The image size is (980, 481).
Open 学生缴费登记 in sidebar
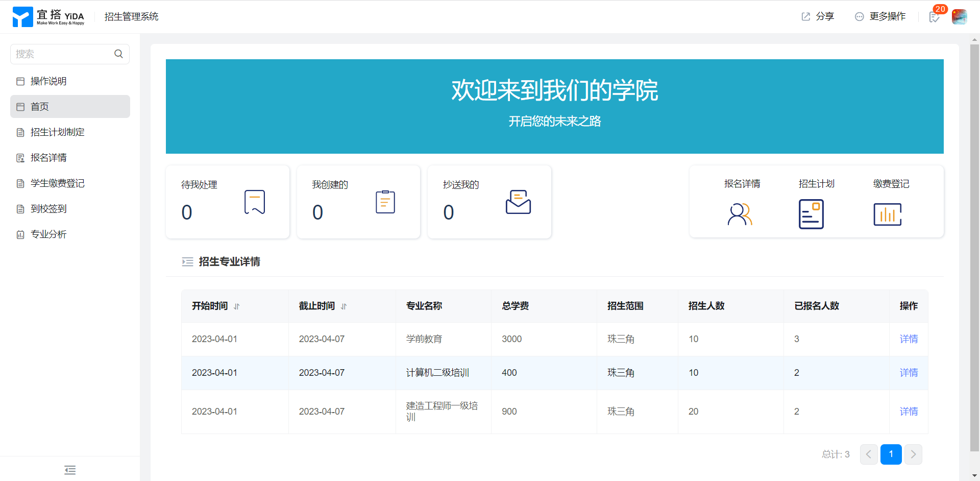click(x=70, y=183)
